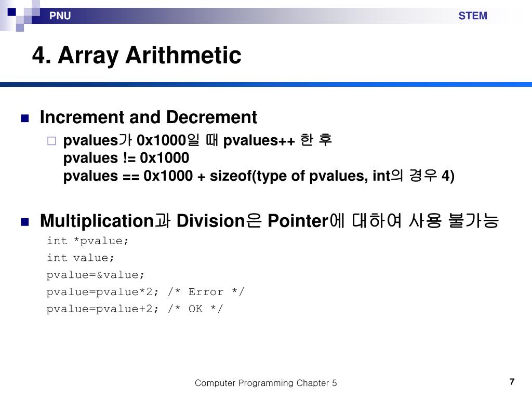
Task: Click the 'Increment and Decrement' heading
Action: pyautogui.click(x=148, y=117)
